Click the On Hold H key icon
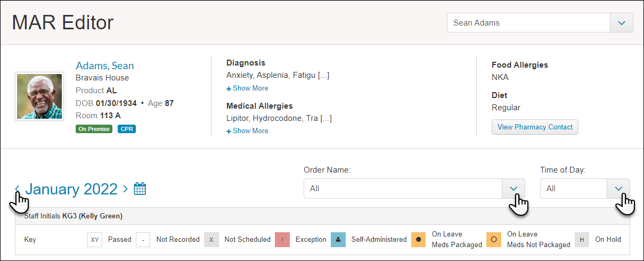Screen dimensions: 644x261 coord(582,240)
